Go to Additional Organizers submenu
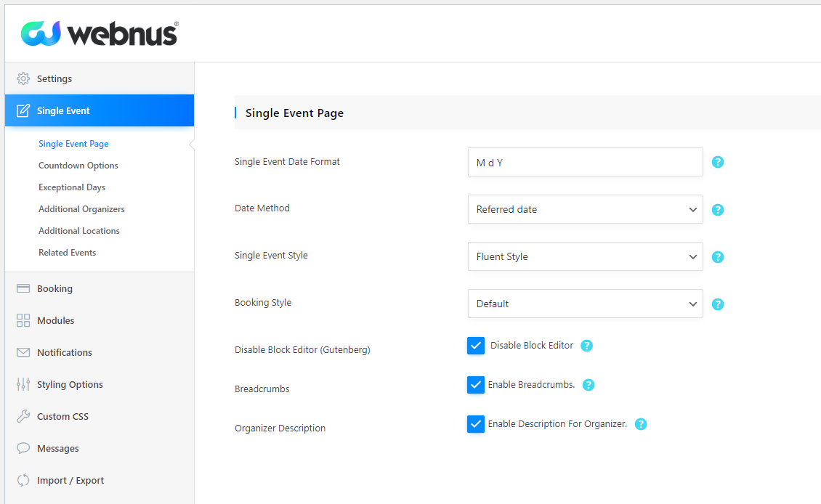The width and height of the screenshot is (821, 504). pos(81,209)
